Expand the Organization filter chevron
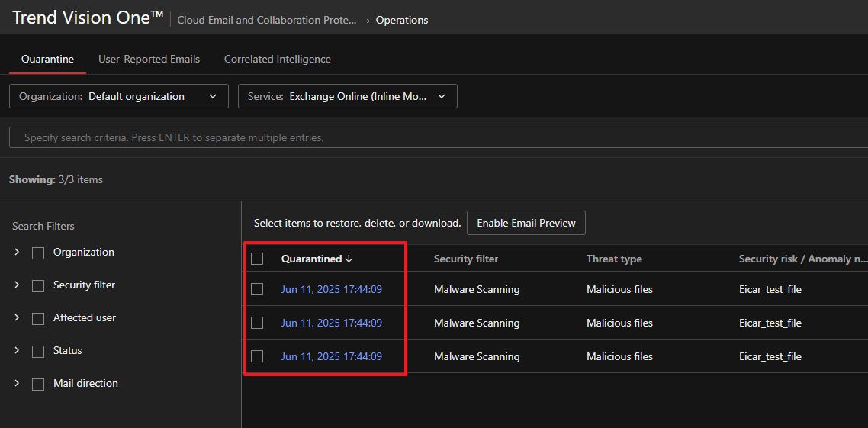This screenshot has width=868, height=428. click(x=17, y=253)
